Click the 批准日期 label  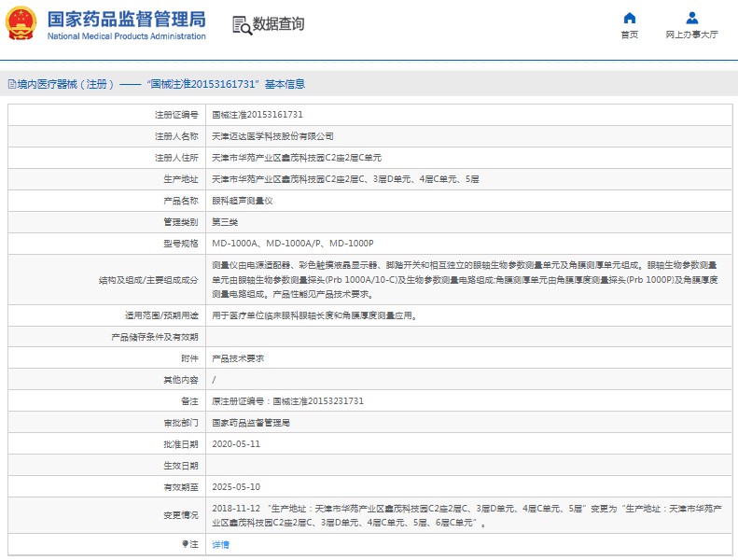(x=181, y=444)
